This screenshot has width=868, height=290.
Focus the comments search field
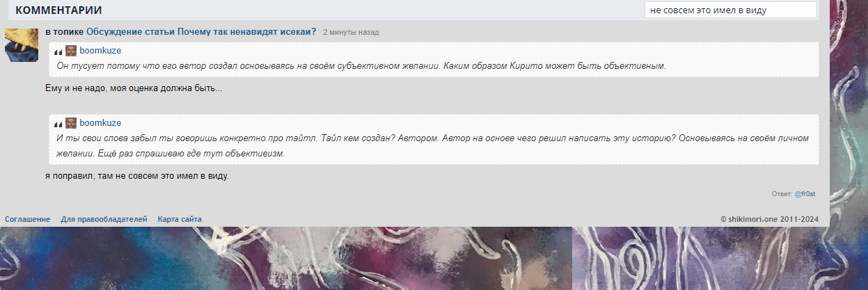[x=730, y=10]
